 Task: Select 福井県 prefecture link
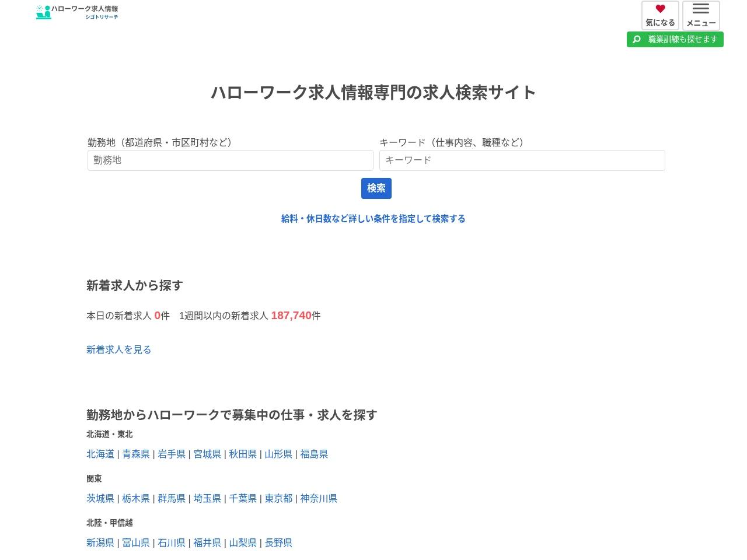[x=207, y=542]
